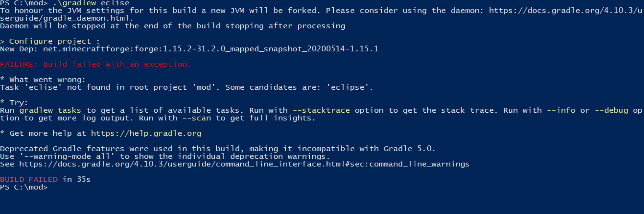Click the red 'FAILURE: Build failed' message
The height and width of the screenshot is (214, 644).
coord(95,64)
